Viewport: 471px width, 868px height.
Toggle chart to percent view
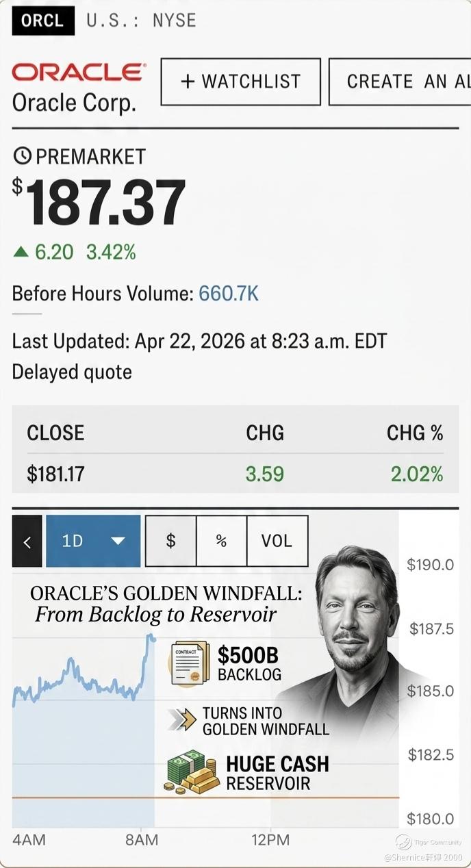[221, 541]
